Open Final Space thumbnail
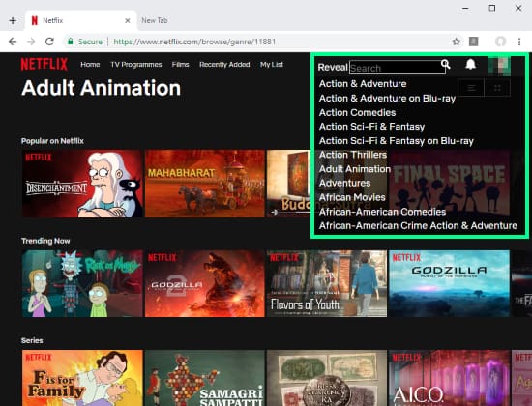This screenshot has width=532, height=406. [449, 183]
